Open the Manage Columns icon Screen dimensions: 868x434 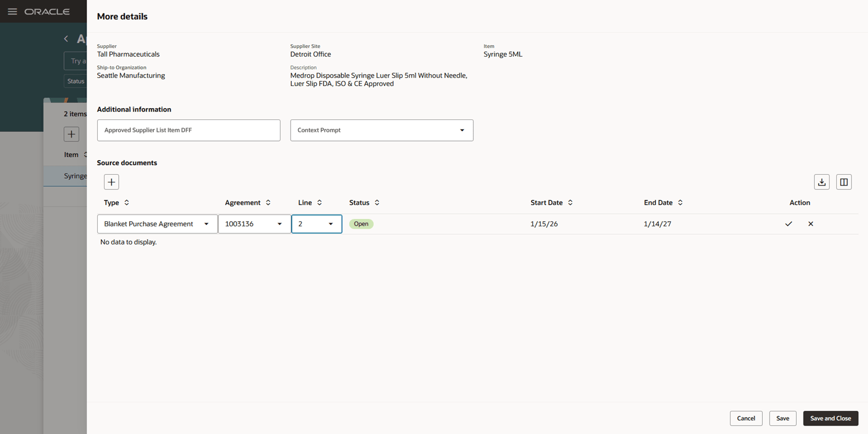pos(844,182)
